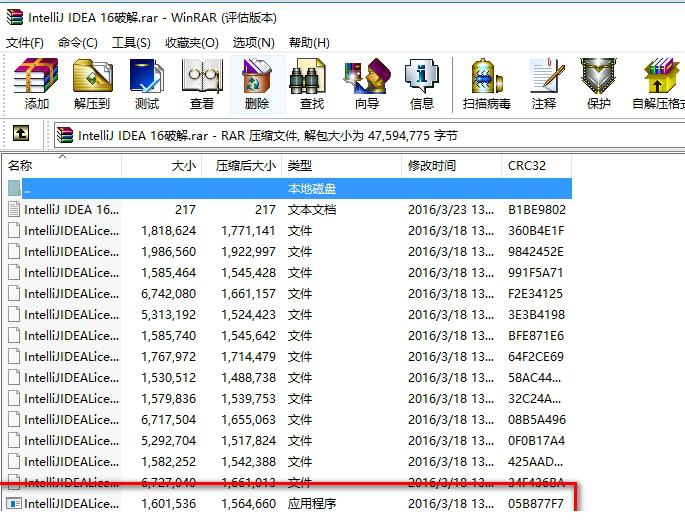
Task: Click CRC32 value F2E34125
Action: (535, 294)
